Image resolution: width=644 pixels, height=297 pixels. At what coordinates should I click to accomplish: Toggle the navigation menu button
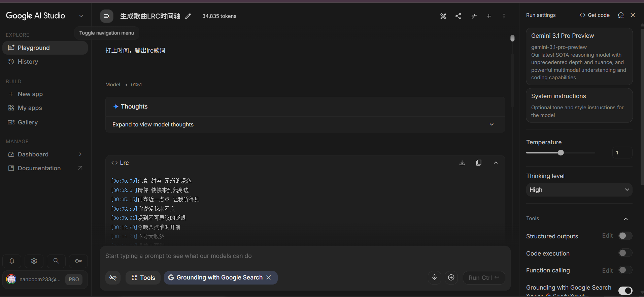click(107, 16)
